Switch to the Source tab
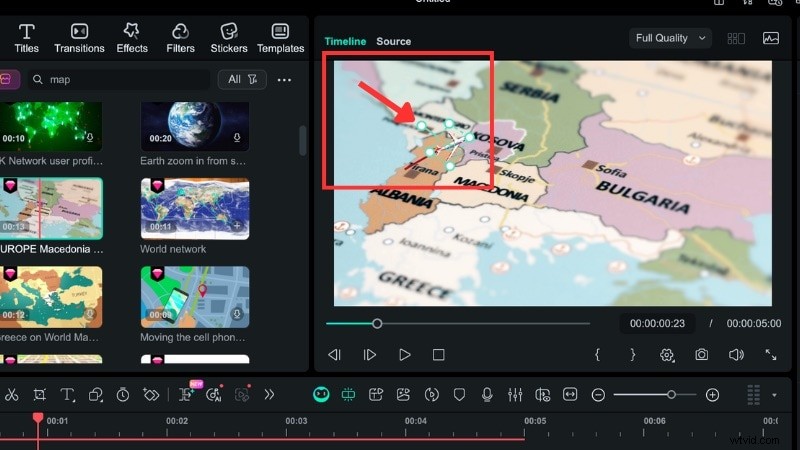The image size is (800, 450). click(x=393, y=41)
